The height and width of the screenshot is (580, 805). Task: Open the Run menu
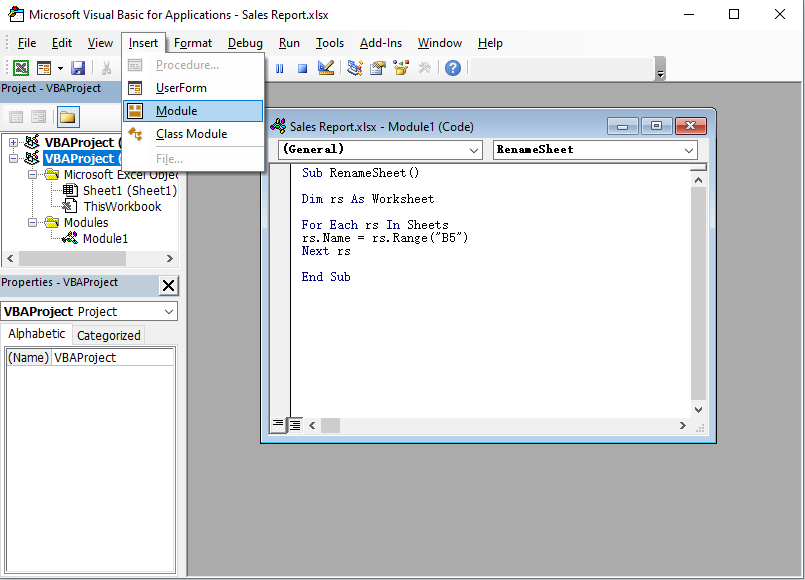click(x=289, y=43)
